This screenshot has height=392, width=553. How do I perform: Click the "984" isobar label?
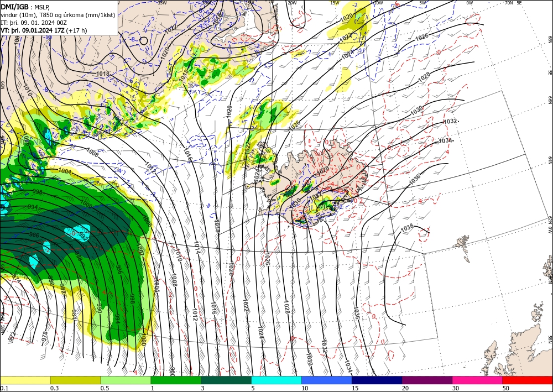coord(75,314)
